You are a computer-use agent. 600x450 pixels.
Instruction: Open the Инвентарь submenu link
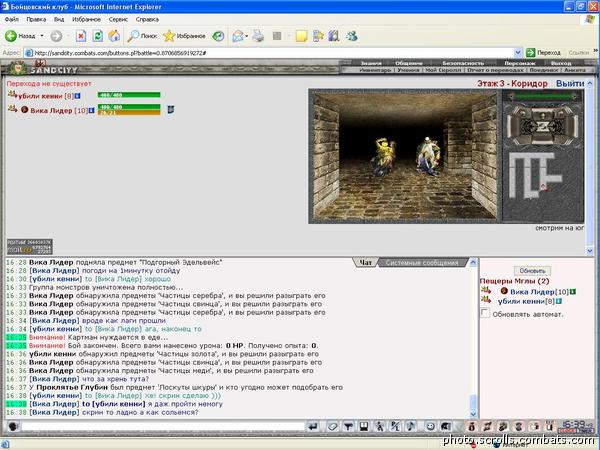coord(375,70)
